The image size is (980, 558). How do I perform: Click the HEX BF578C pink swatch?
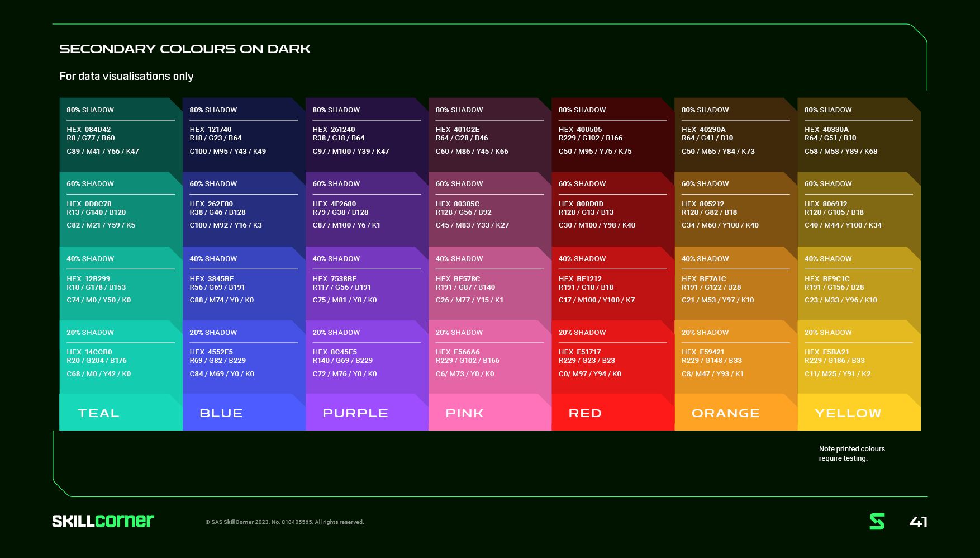click(490, 283)
